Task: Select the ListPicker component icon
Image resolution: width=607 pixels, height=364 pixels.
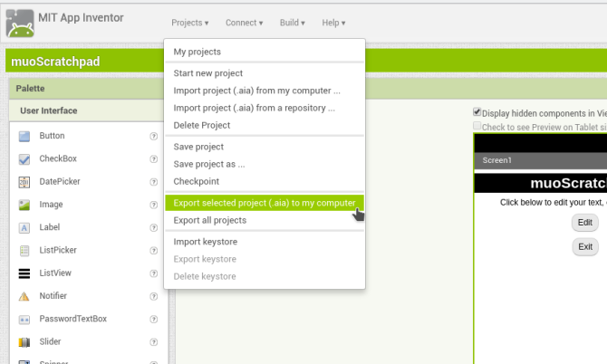Action: pyautogui.click(x=24, y=250)
